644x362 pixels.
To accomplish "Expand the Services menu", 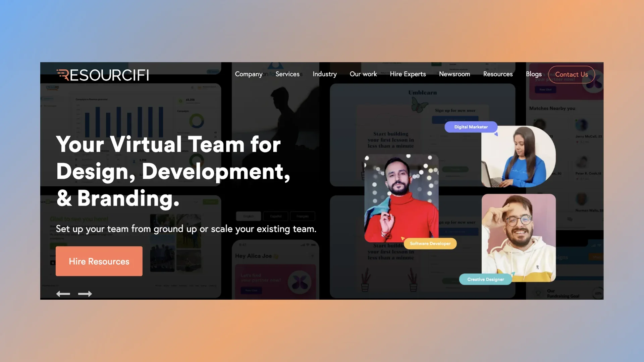I will click(x=287, y=74).
